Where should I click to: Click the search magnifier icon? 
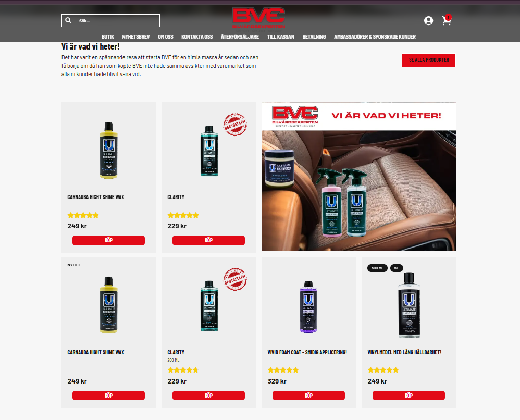68,20
